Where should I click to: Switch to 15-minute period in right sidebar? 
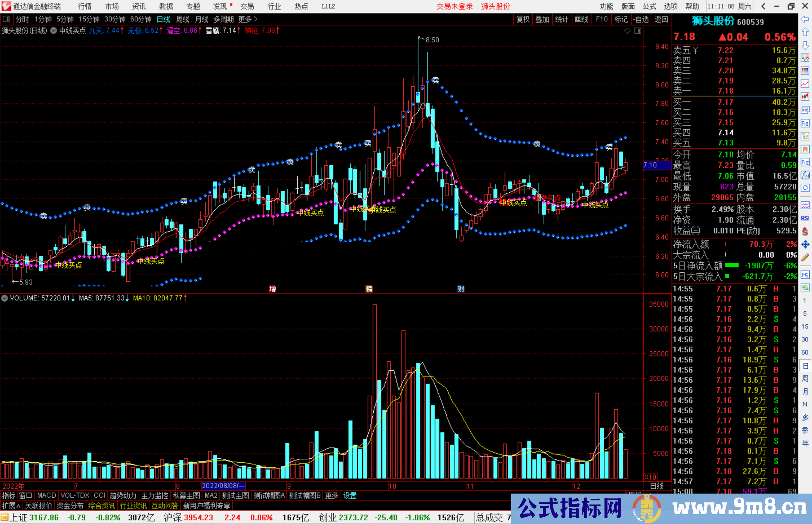pos(804,326)
